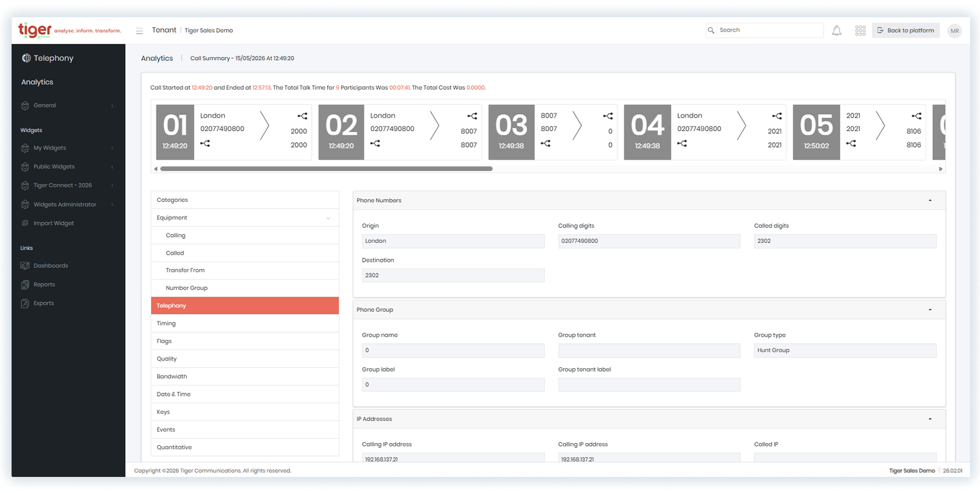Select the Quality category
The height and width of the screenshot is (493, 980).
click(x=245, y=359)
